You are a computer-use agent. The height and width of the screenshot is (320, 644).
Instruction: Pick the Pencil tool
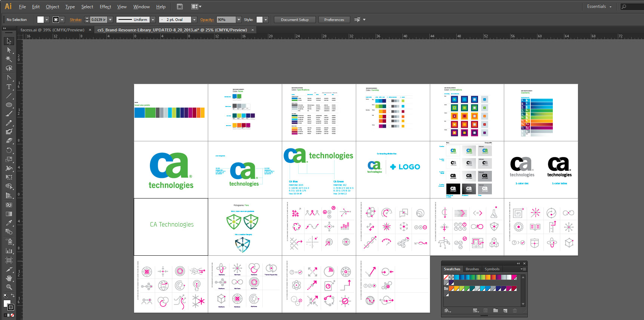point(9,123)
